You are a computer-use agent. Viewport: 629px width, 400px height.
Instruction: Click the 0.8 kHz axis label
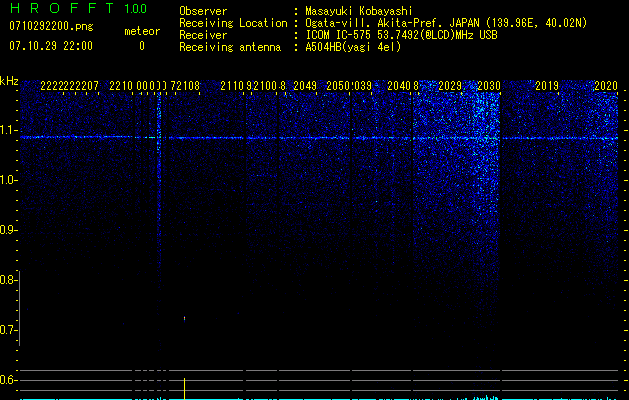(8, 280)
